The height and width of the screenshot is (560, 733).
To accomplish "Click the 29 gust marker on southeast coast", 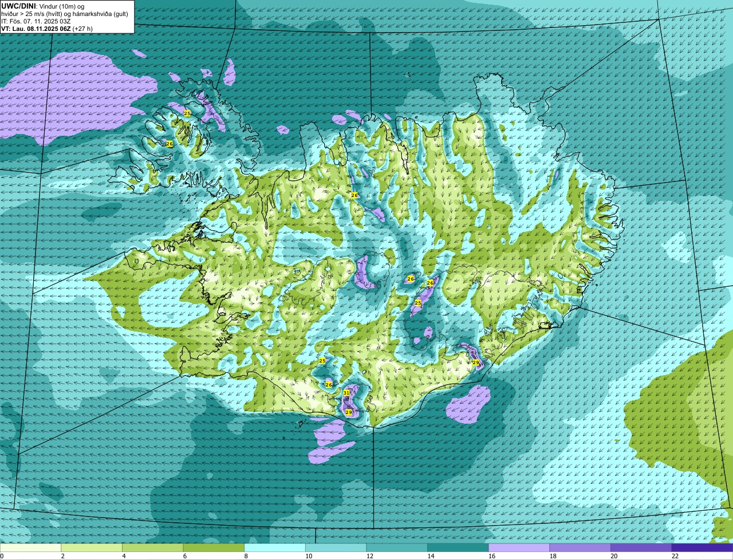I will (x=475, y=362).
